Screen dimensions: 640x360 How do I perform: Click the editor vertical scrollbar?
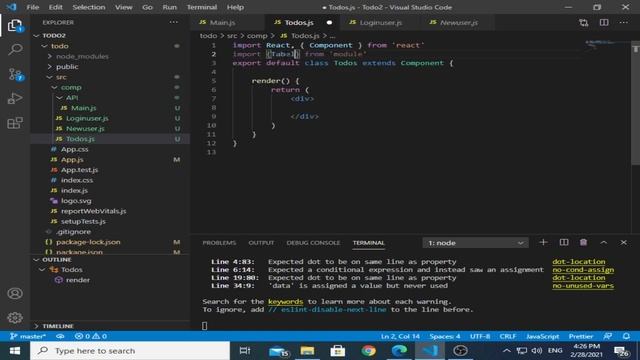click(x=635, y=102)
